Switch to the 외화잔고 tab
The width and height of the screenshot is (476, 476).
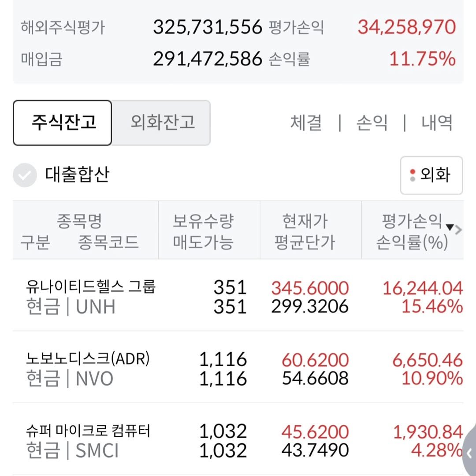coord(162,123)
